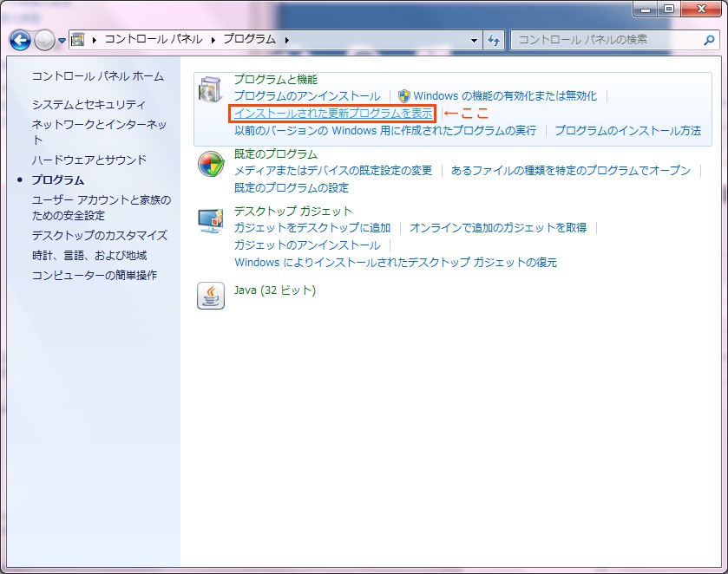Open the Java (32 ビット) link
The image size is (728, 574).
275,290
